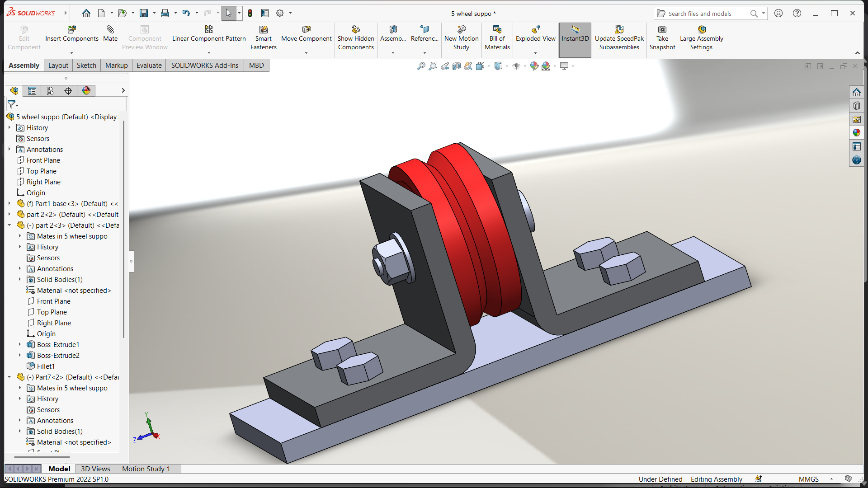868x488 pixels.
Task: Switch to the Sketch tab
Action: [x=86, y=66]
